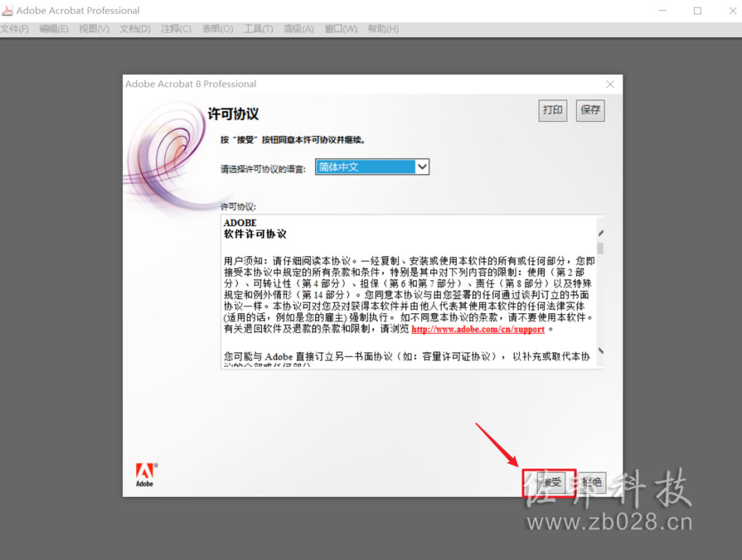This screenshot has height=560, width=742.
Task: Click the 许可协议 heading text
Action: pyautogui.click(x=234, y=114)
